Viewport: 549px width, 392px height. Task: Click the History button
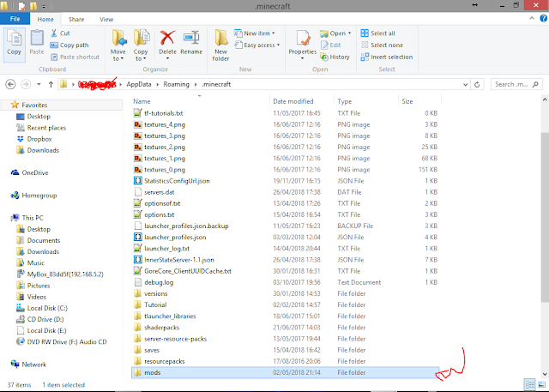[335, 57]
